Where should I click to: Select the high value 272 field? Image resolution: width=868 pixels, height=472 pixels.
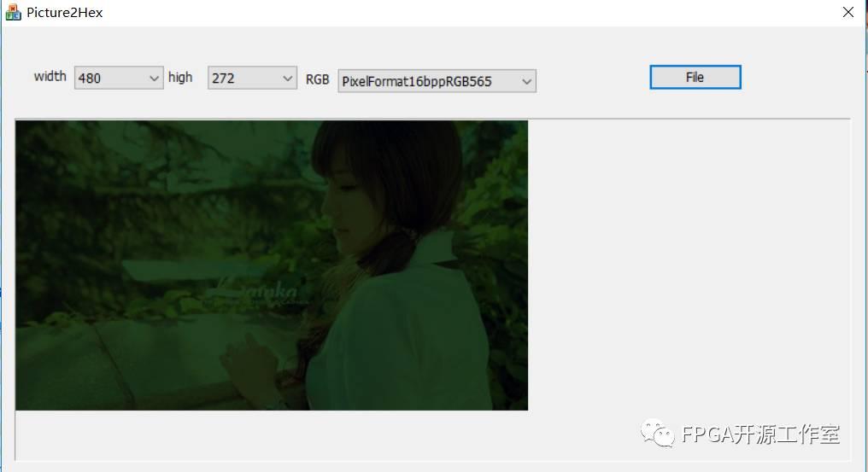(x=243, y=79)
